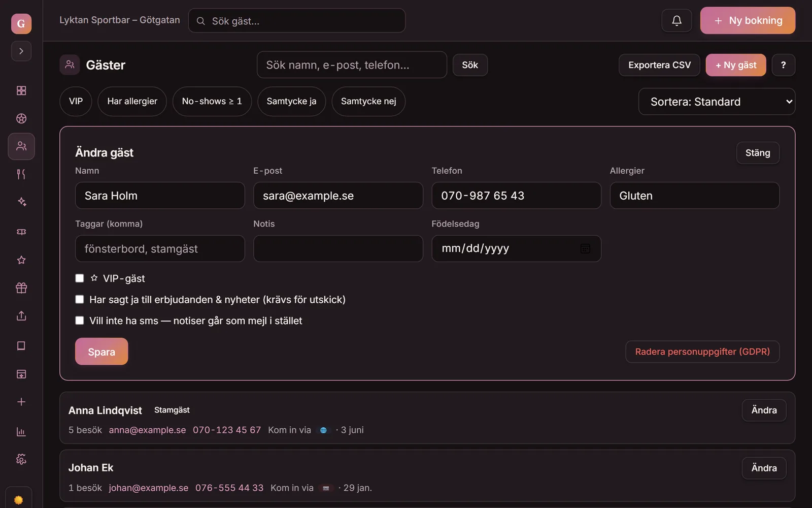The image size is (812, 508).
Task: Save the guest with Spara
Action: point(101,352)
